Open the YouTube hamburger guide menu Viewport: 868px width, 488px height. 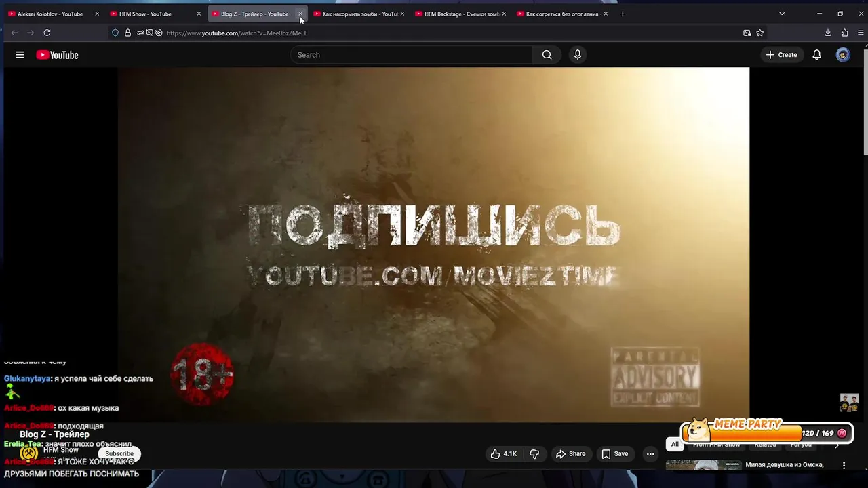tap(20, 55)
